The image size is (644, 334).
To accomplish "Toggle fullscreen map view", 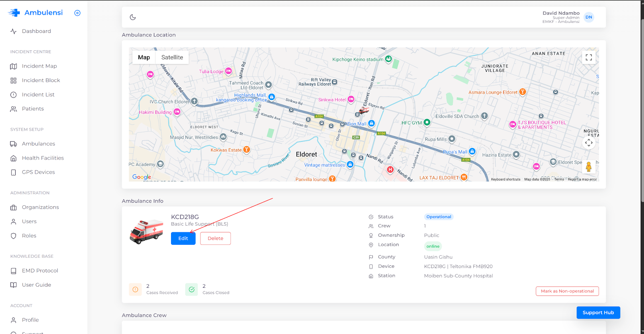I will pyautogui.click(x=588, y=57).
